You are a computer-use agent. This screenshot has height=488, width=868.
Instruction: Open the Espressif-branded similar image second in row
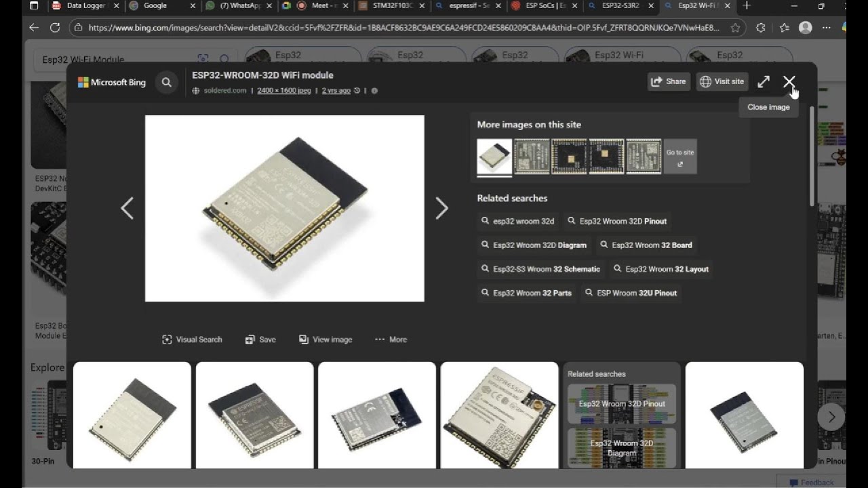pos(255,415)
